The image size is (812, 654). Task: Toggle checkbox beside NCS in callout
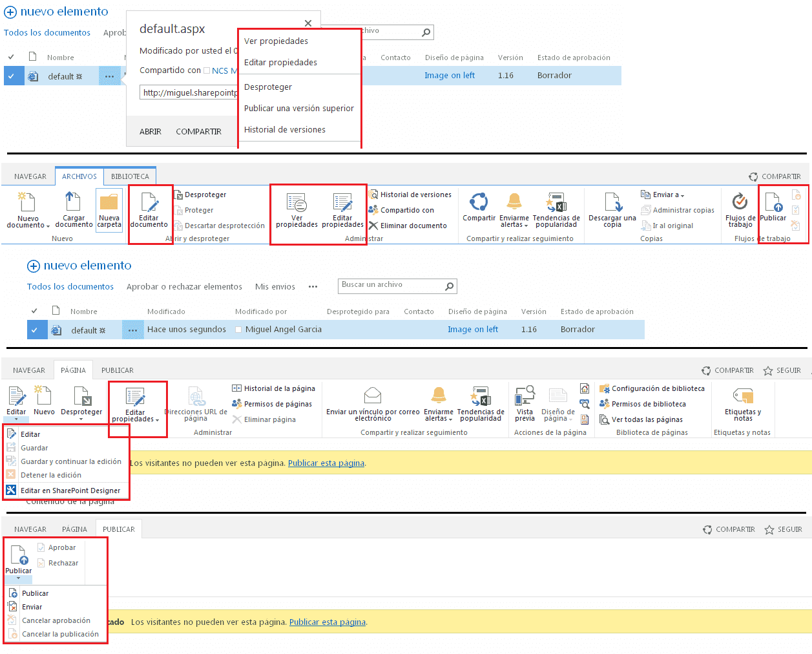pyautogui.click(x=207, y=70)
